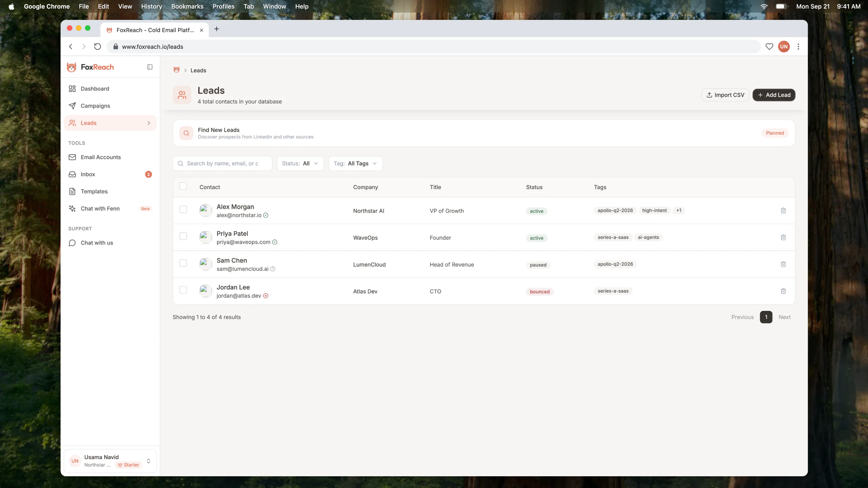This screenshot has width=868, height=488.
Task: Click the Import CSV button
Action: click(725, 95)
